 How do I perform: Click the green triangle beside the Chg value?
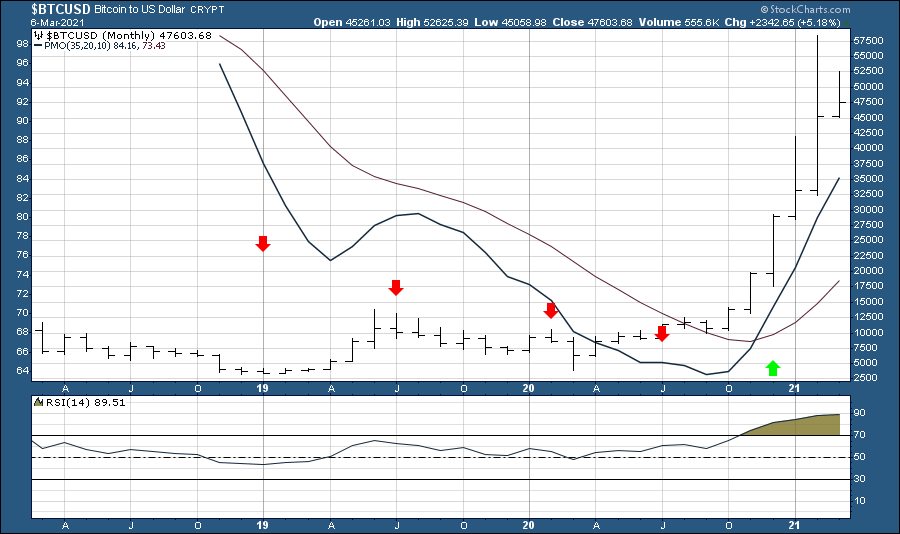(x=846, y=22)
